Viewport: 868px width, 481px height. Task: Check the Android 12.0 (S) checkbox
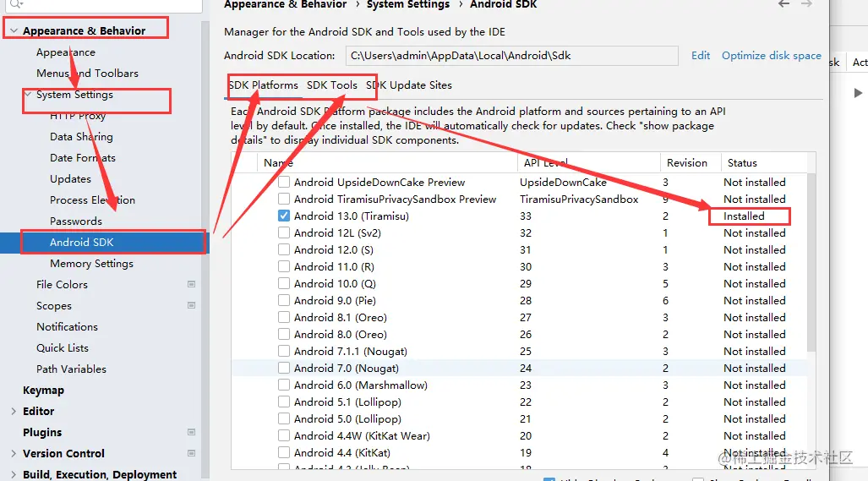point(284,249)
